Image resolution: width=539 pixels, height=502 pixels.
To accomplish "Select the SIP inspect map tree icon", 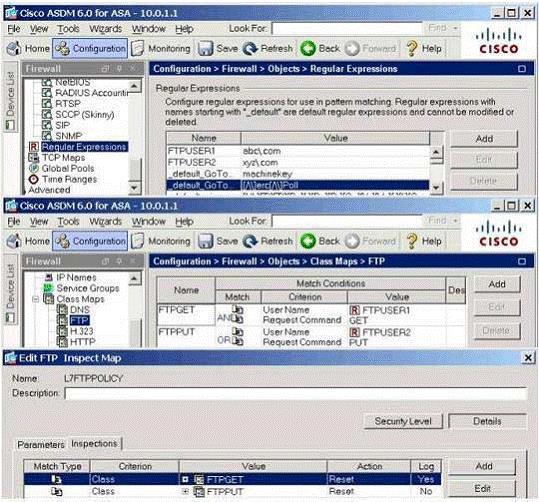I will pos(46,125).
